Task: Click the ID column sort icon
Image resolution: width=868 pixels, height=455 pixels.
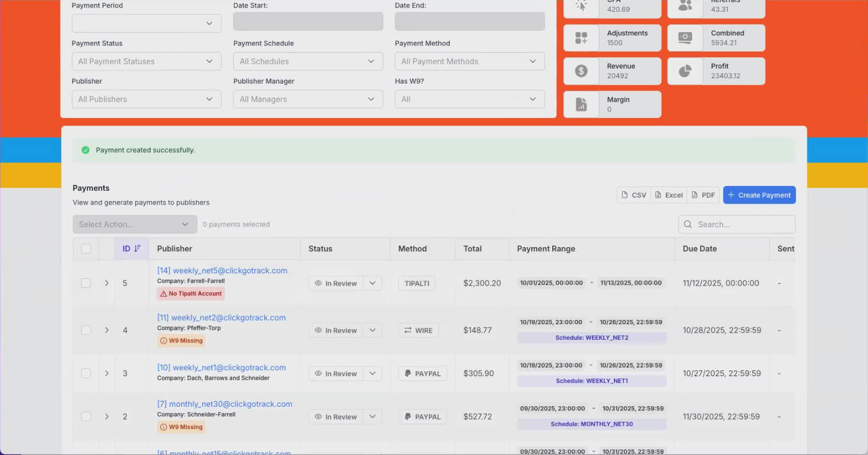Action: pos(138,249)
